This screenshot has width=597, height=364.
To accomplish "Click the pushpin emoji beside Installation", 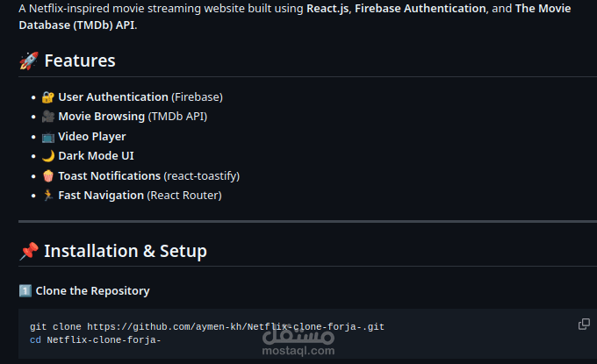I will pos(29,251).
